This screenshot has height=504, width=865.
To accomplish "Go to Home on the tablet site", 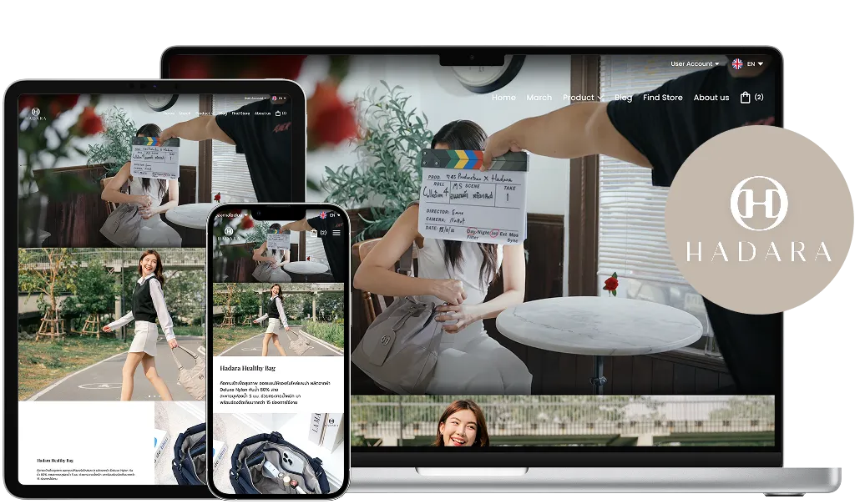I will pyautogui.click(x=169, y=113).
